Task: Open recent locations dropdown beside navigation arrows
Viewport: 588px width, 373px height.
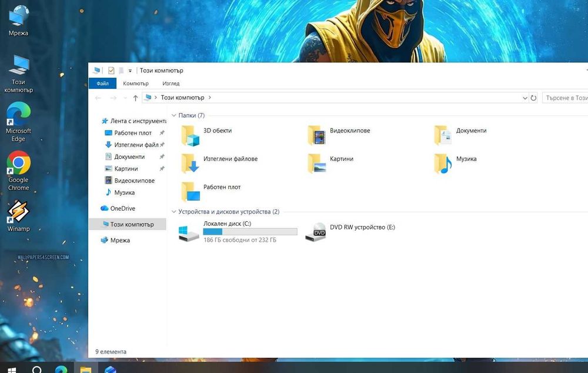Action: [x=125, y=98]
